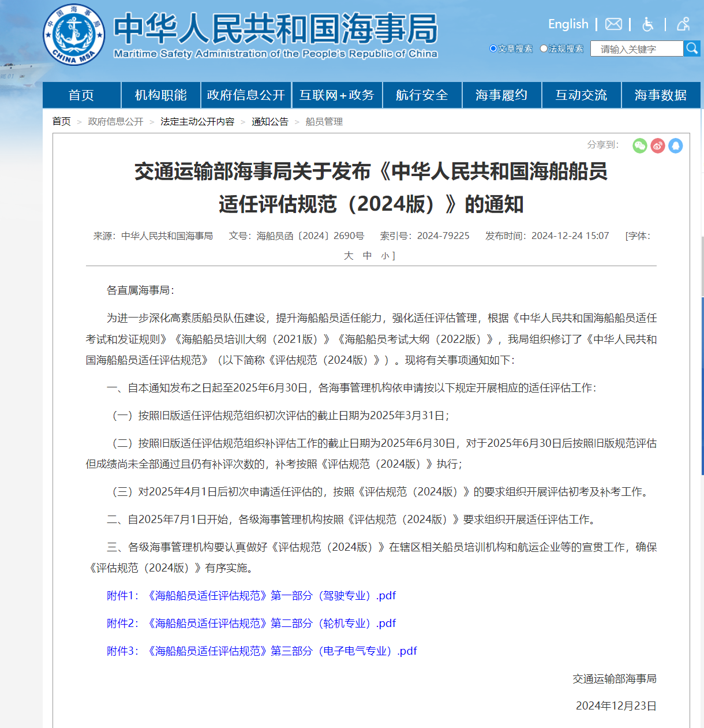Image resolution: width=704 pixels, height=728 pixels.
Task: Open the 互联网+政务 navigation tab
Action: [337, 95]
